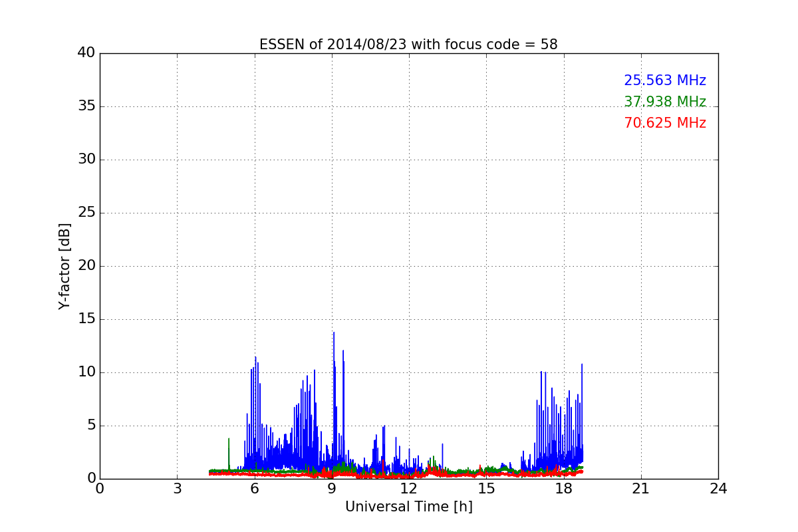This screenshot has height=532, width=798.
Task: Click the x-axis tick label 21
Action: click(641, 488)
